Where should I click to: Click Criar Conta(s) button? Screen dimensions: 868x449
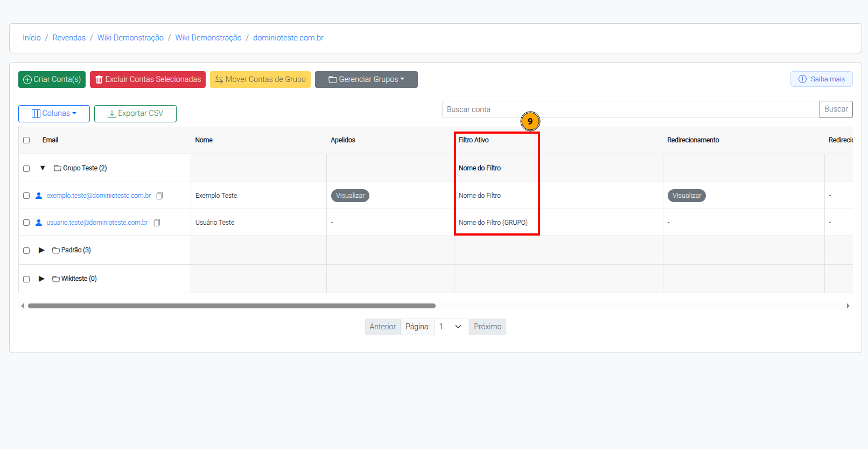52,79
